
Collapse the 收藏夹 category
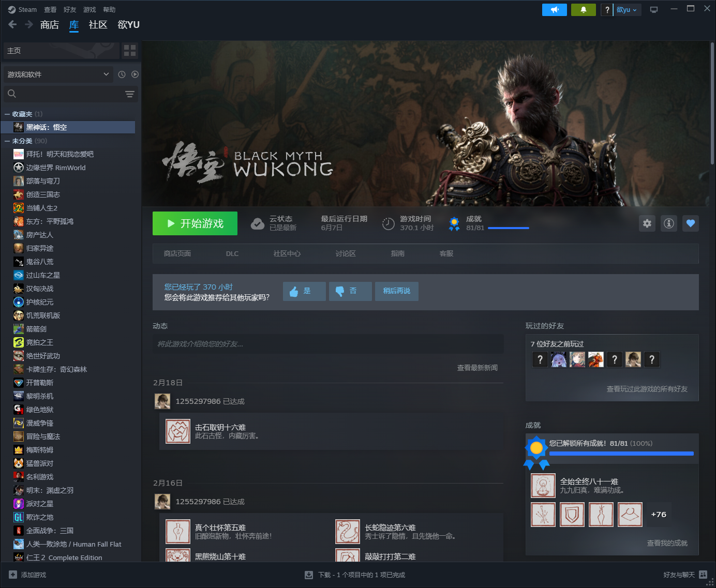(x=7, y=114)
